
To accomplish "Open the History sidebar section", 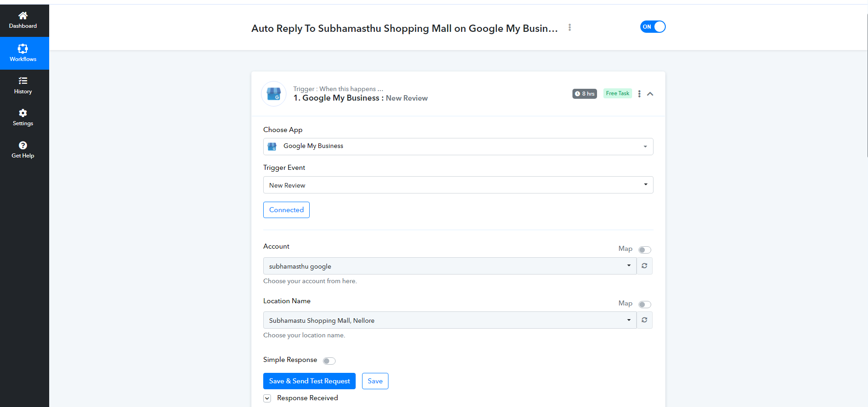I will coord(23,86).
